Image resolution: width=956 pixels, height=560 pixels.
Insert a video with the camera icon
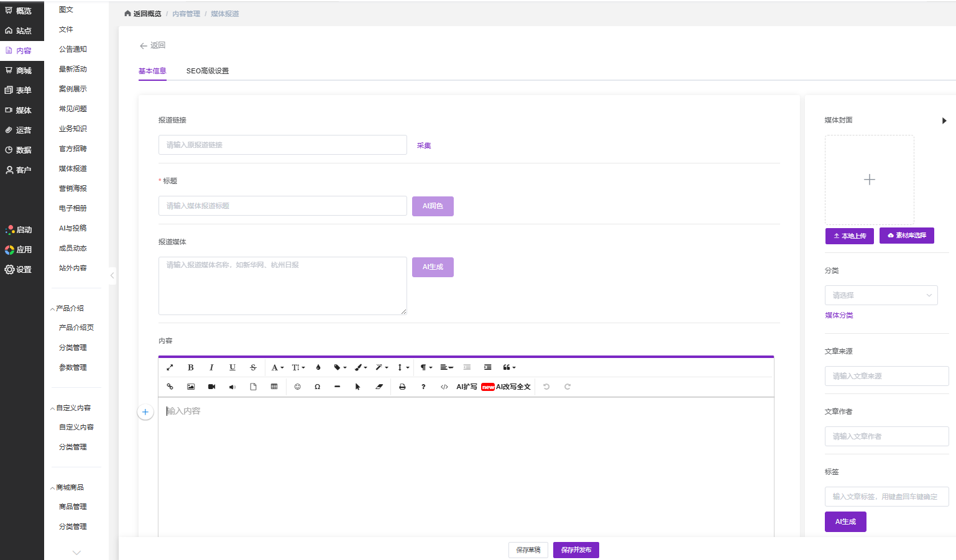coord(211,387)
